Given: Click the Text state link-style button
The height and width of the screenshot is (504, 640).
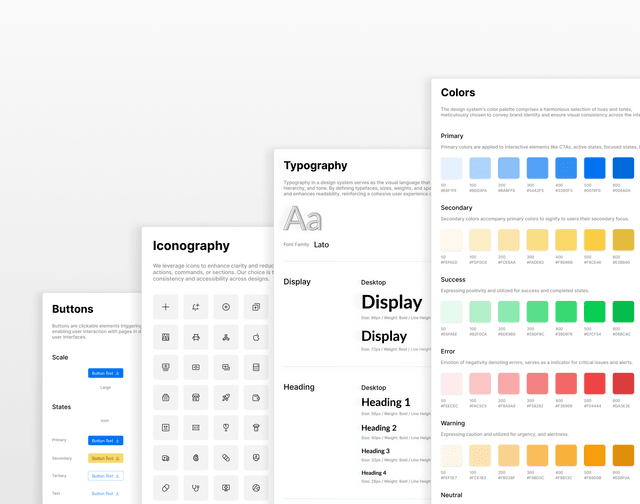Looking at the screenshot, I should [x=105, y=493].
